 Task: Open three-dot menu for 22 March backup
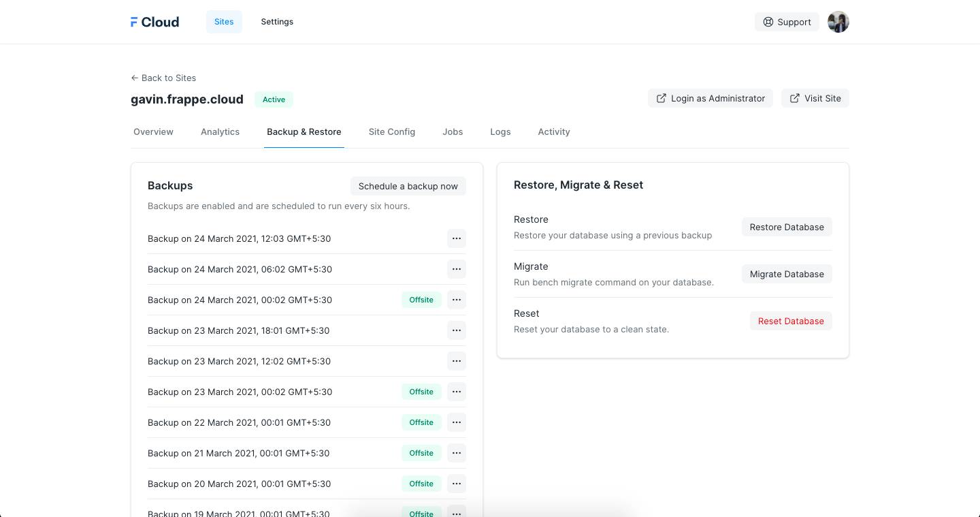pos(456,422)
